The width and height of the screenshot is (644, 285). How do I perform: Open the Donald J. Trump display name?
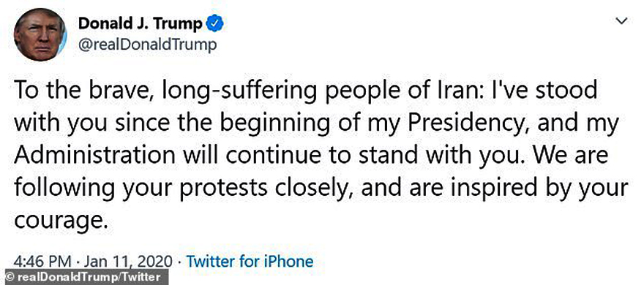click(x=140, y=24)
